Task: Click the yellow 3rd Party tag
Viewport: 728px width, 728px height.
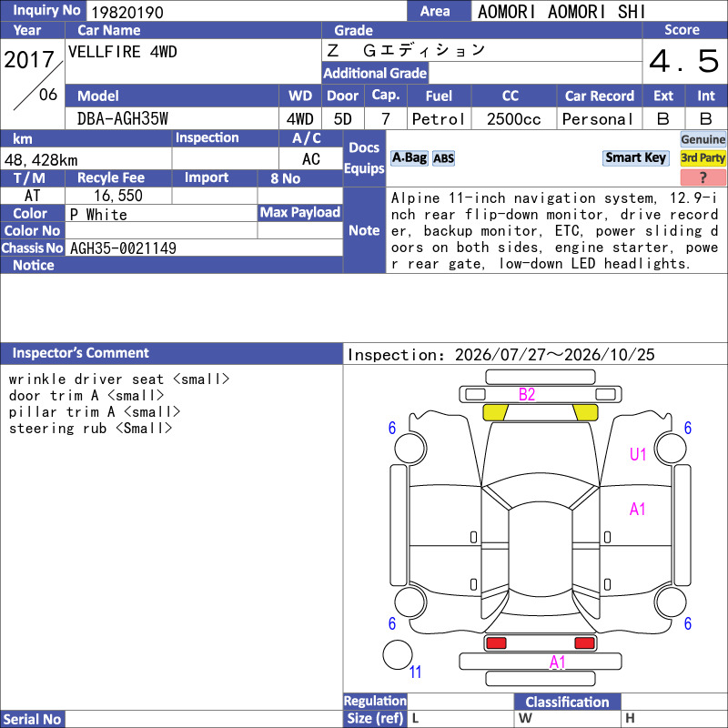Action: [703, 158]
